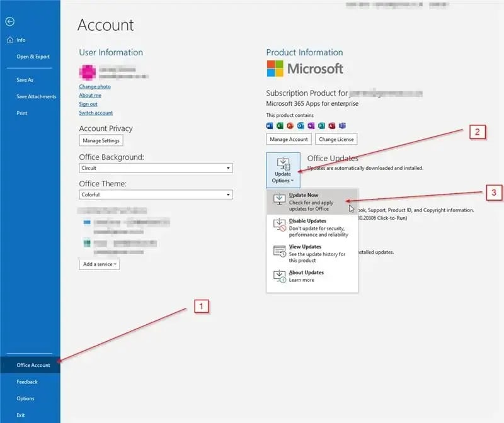Click the 'Account Privacy' heading

[x=106, y=128]
